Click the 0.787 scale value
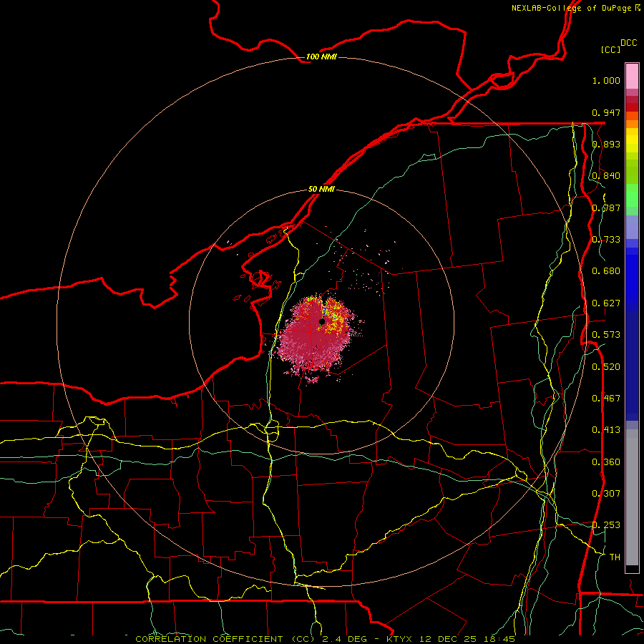This screenshot has width=644, height=644. click(x=606, y=208)
